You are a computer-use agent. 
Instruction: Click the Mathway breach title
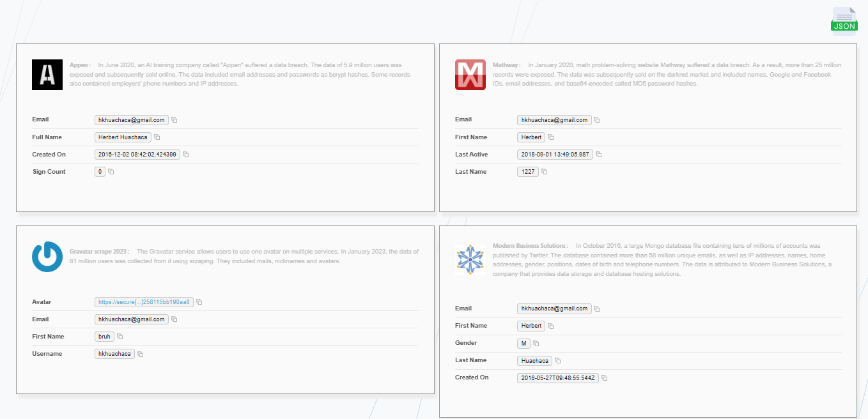click(x=506, y=65)
